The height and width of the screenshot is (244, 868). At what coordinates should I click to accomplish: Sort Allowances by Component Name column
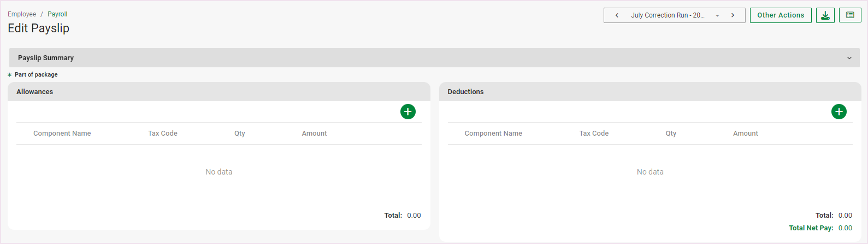tap(62, 133)
